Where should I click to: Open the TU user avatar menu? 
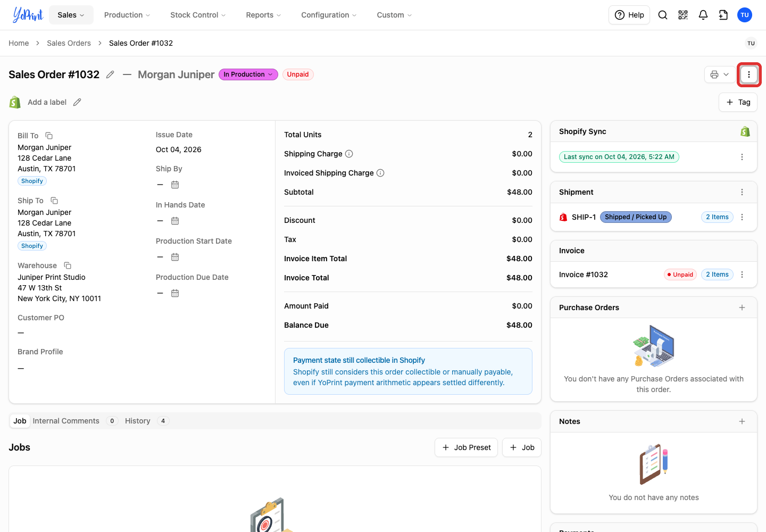pyautogui.click(x=745, y=15)
